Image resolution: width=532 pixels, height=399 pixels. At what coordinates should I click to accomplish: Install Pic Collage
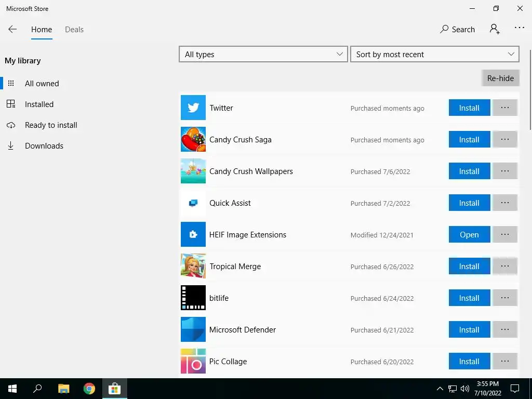pos(469,361)
